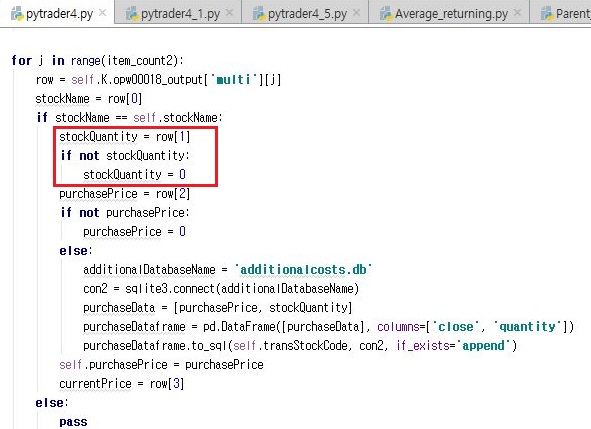Click 'self.purchasePrice = purchasePrice' line

click(161, 365)
